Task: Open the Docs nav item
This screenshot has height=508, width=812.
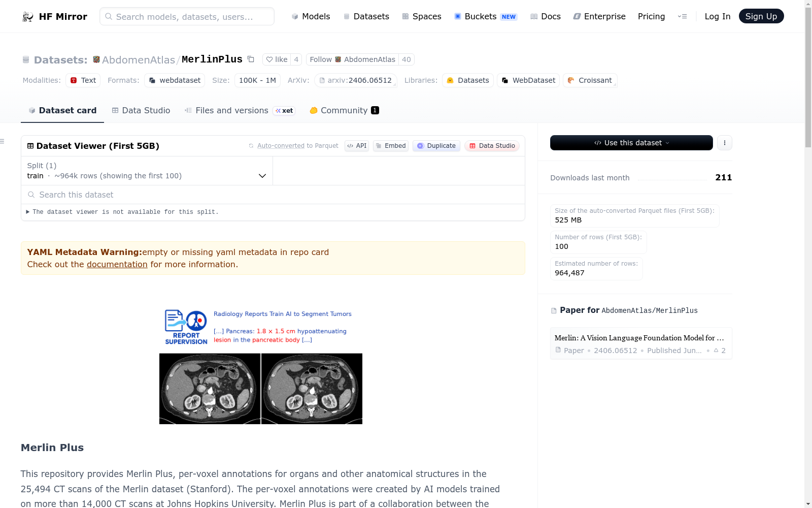Action: point(545,16)
